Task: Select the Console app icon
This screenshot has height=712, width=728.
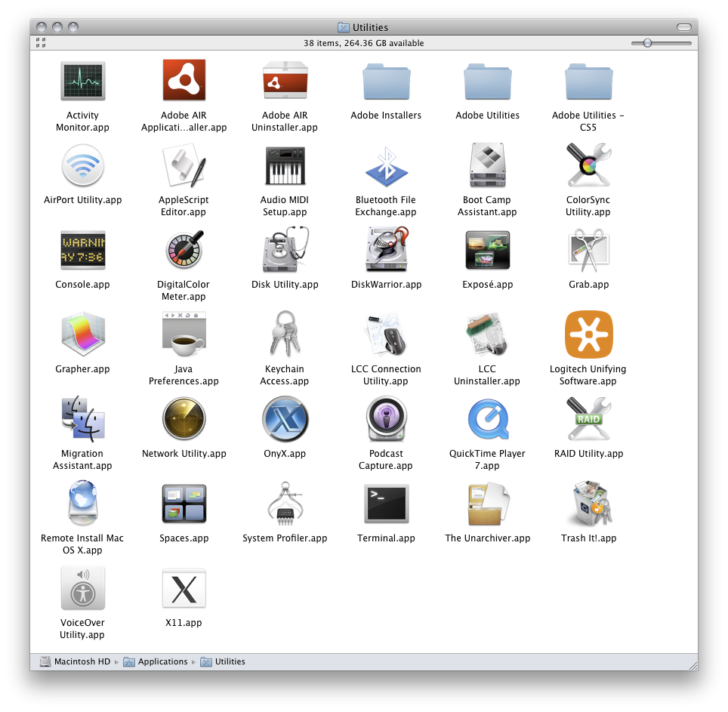Action: tap(82, 250)
